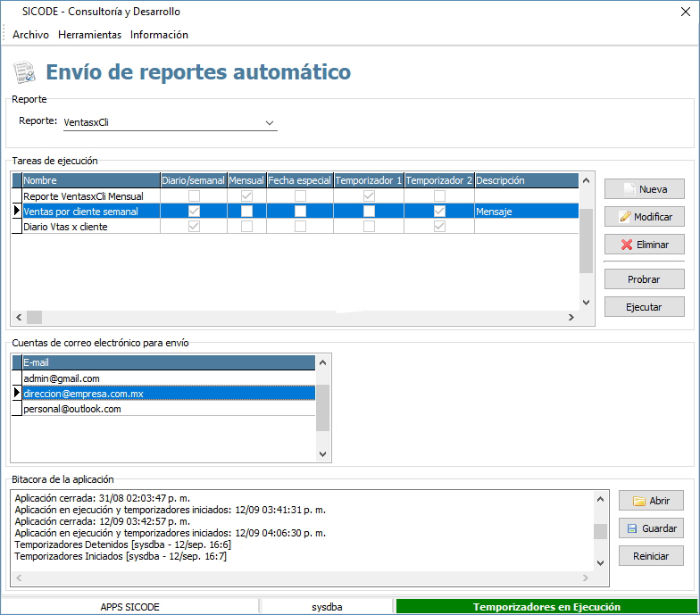Toggle Diario/semanal for Reporte VentasxCli Mensual
Viewport: 700px width, 615px height.
tap(195, 195)
